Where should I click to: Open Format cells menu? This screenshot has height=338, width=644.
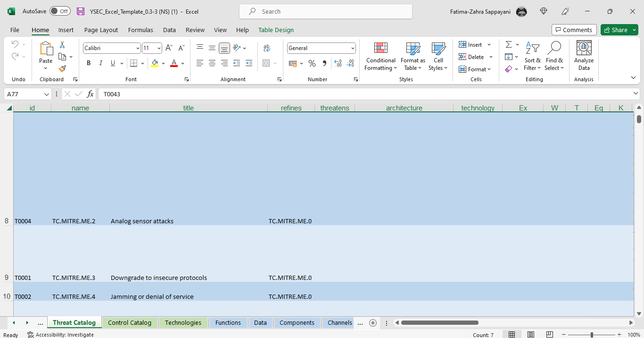point(475,69)
